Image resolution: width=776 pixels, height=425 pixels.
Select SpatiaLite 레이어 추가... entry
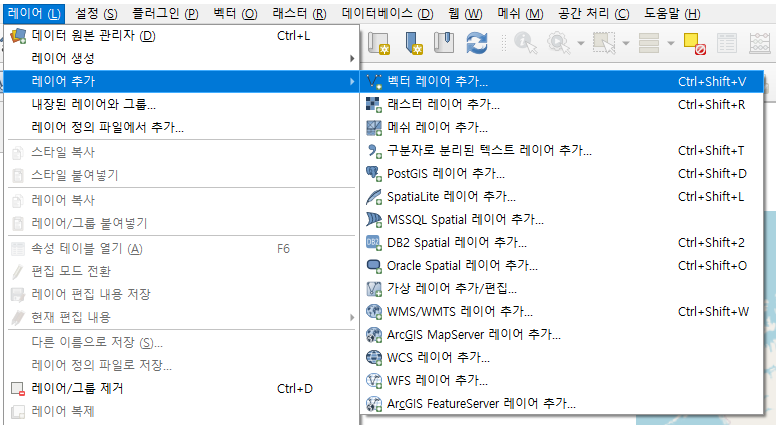pos(562,196)
